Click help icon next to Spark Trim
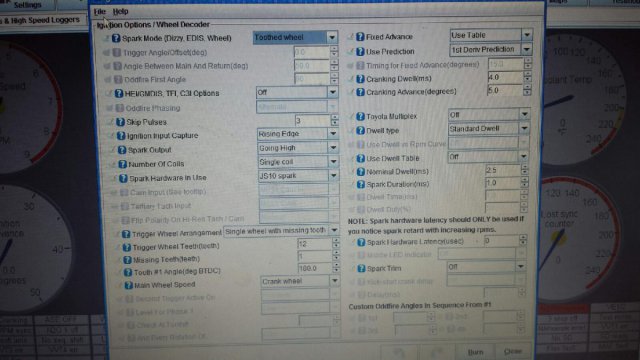The height and width of the screenshot is (360, 640). 361,268
